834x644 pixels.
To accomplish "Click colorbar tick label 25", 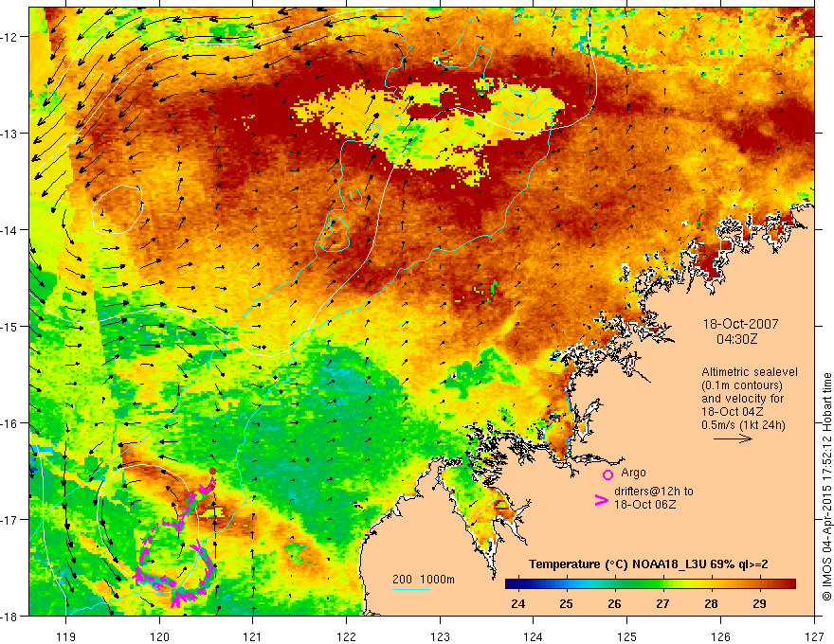I will click(x=566, y=603).
